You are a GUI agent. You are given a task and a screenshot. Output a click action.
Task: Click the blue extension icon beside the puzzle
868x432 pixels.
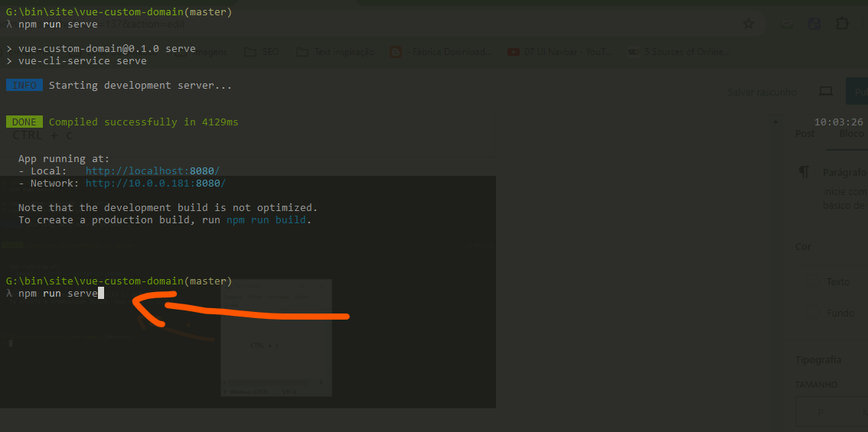pyautogui.click(x=814, y=24)
